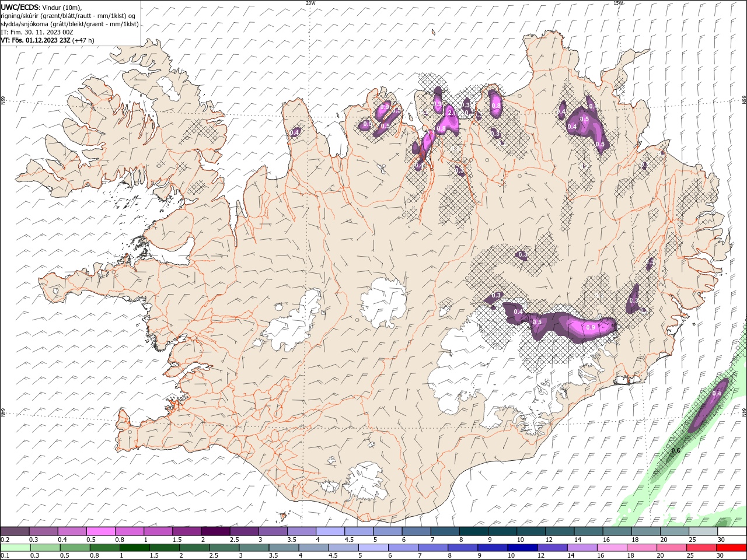
Task: Pick lower legend swatch between 0.5 and 0.8
Action: click(x=75, y=548)
